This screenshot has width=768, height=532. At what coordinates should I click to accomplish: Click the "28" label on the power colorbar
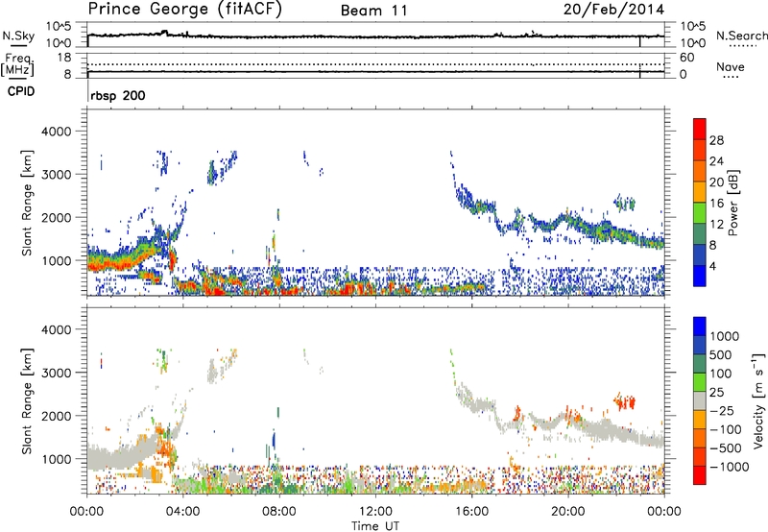click(716, 140)
